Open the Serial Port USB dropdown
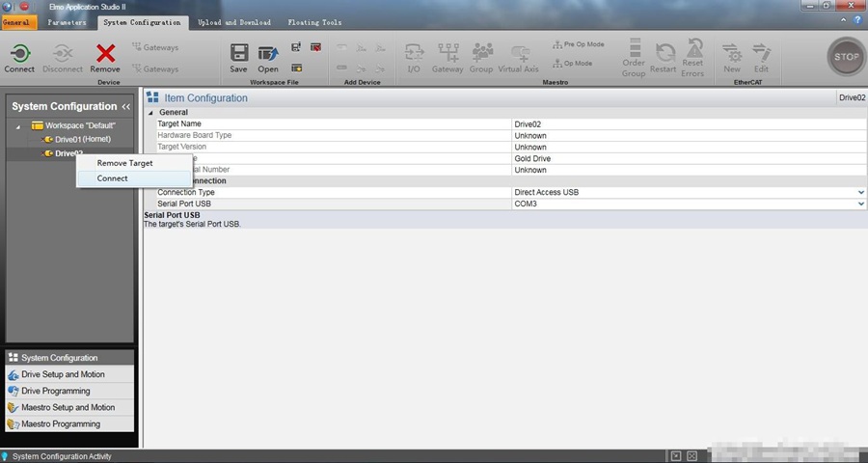The width and height of the screenshot is (868, 463). click(861, 204)
